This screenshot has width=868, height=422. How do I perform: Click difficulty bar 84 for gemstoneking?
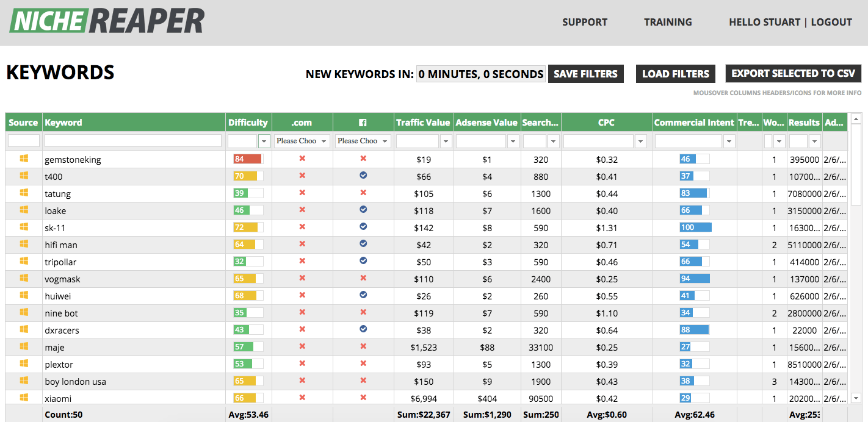click(248, 159)
